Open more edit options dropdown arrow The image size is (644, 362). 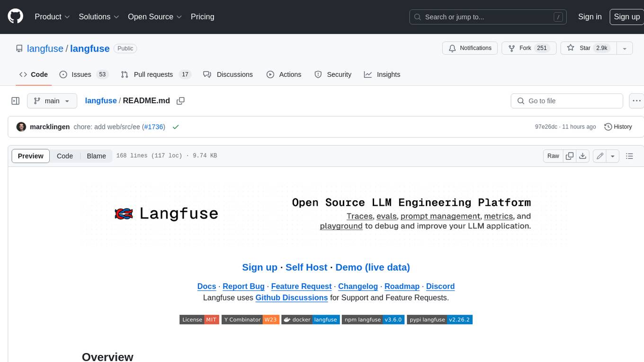613,156
